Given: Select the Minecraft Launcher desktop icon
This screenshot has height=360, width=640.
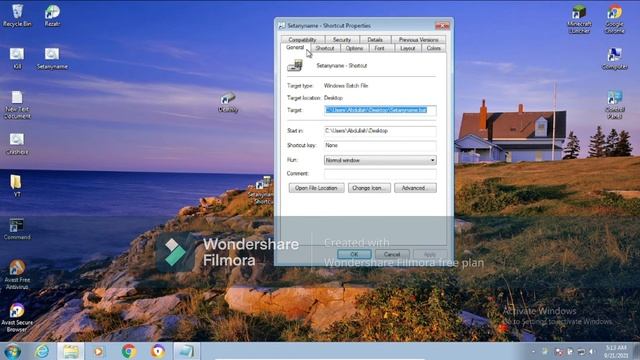Looking at the screenshot, I should click(579, 19).
